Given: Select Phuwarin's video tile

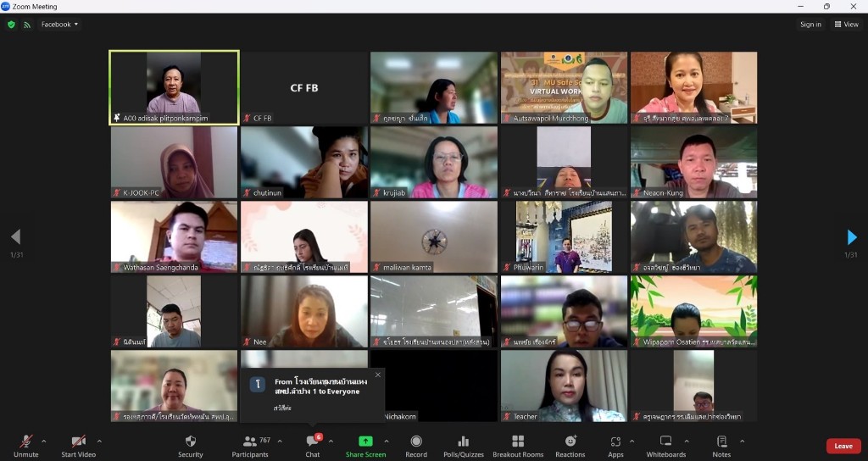Looking at the screenshot, I should tap(564, 237).
